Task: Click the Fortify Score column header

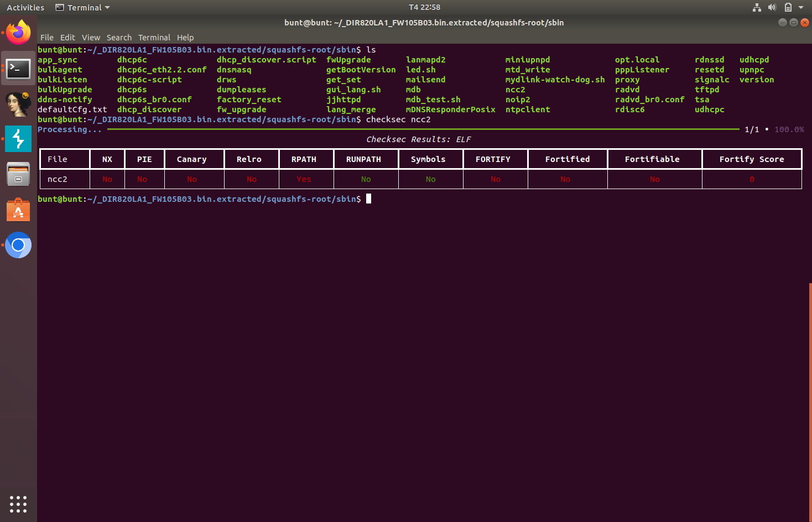Action: pos(752,159)
